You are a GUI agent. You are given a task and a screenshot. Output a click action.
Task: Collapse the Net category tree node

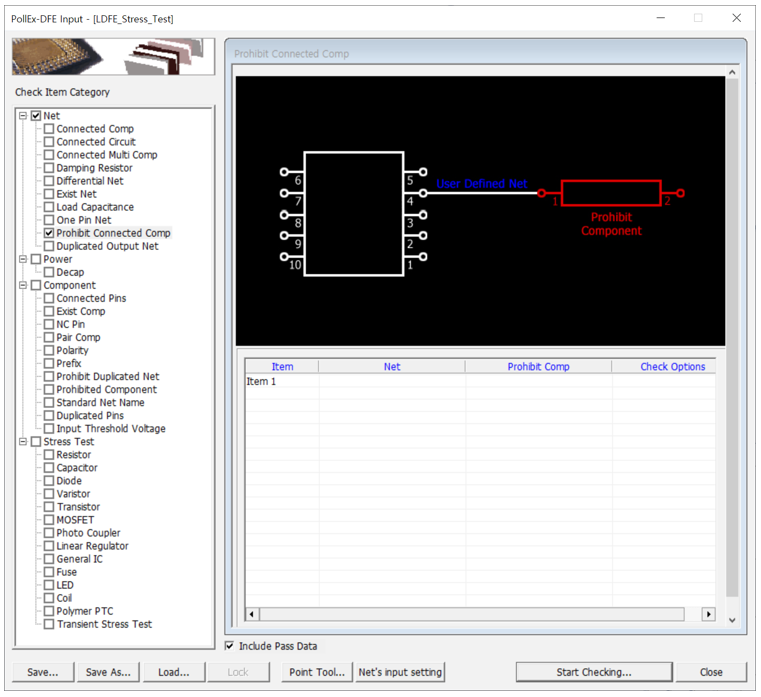tap(23, 116)
